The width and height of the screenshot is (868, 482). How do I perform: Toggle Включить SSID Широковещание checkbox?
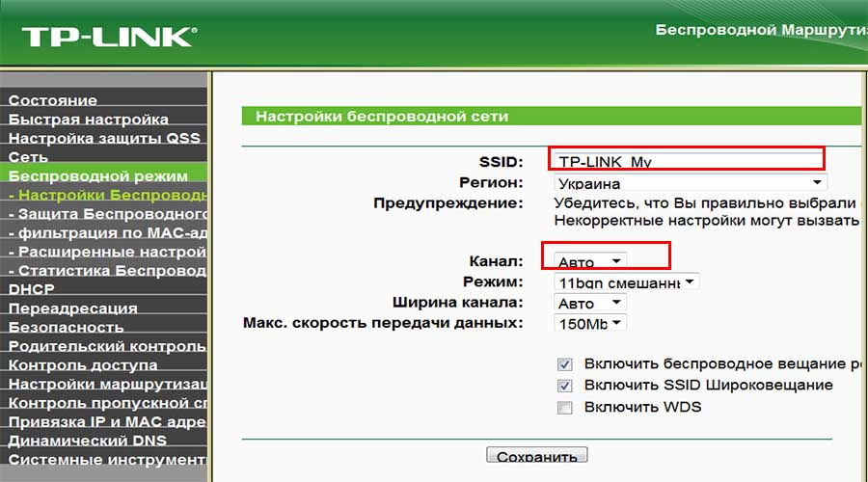tap(564, 386)
